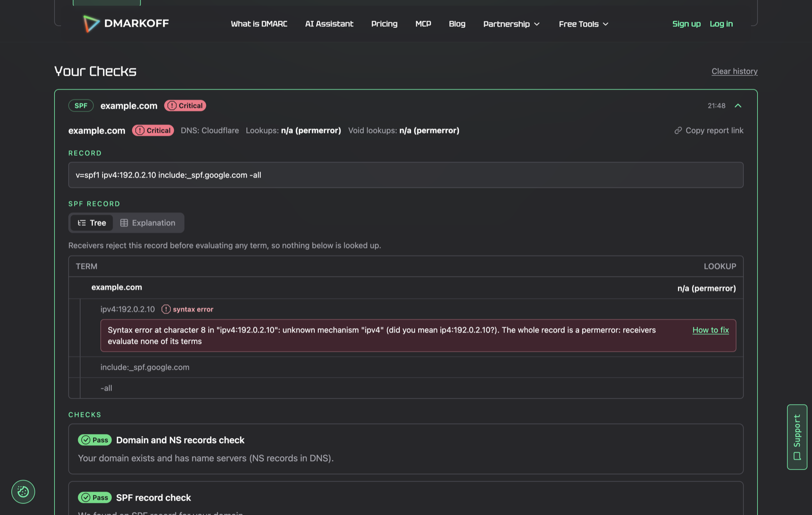Click SPF record check title

154,498
